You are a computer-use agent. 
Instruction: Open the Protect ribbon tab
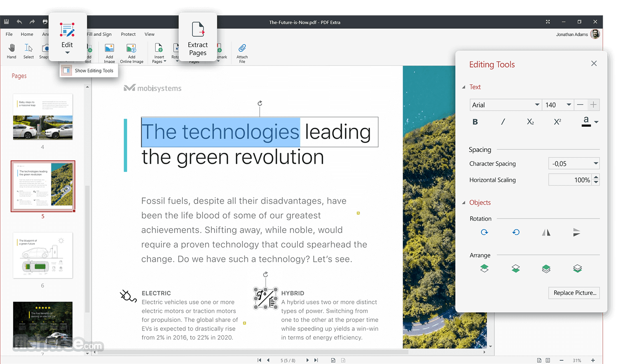tap(128, 34)
